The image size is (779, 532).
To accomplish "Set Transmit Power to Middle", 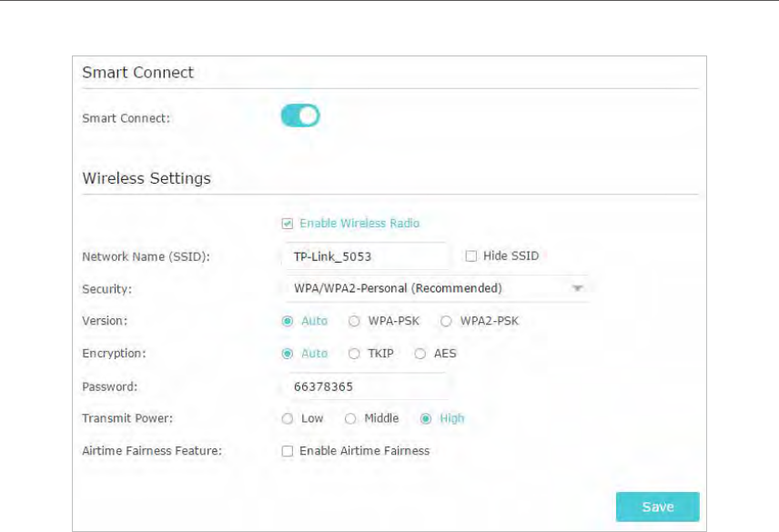I will click(350, 419).
